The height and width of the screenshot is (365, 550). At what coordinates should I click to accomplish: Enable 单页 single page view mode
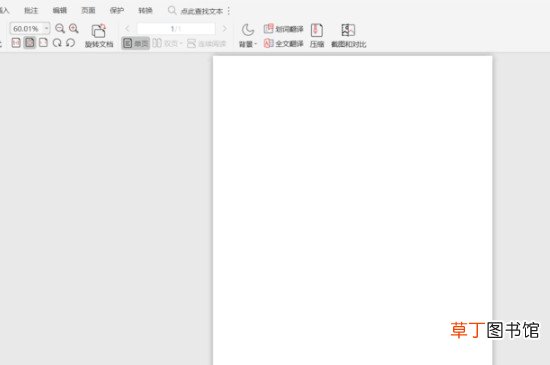pyautogui.click(x=136, y=43)
